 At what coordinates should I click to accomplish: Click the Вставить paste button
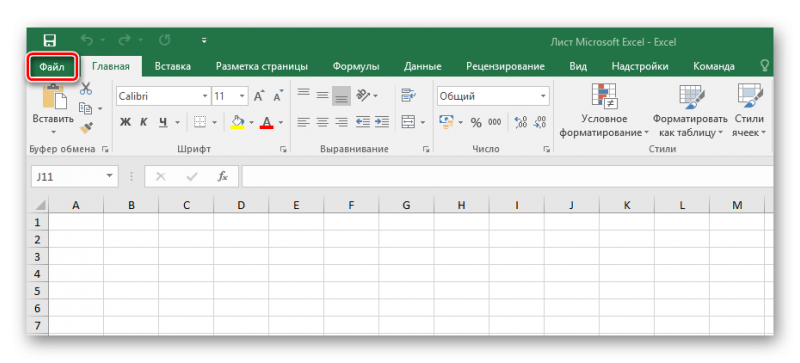[53, 110]
